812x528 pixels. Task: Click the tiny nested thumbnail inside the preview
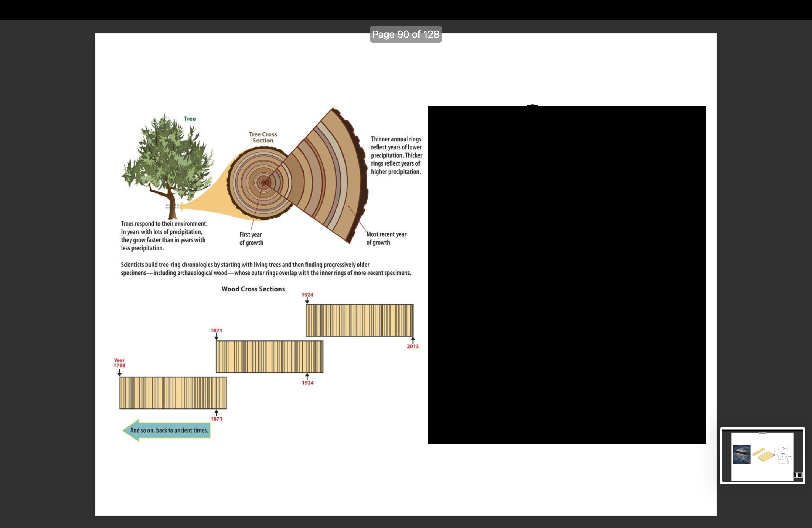coord(798,475)
